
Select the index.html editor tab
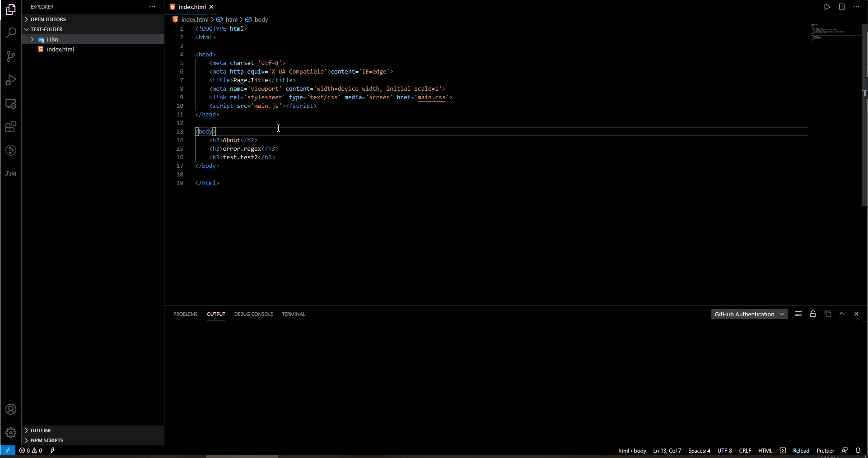click(x=191, y=7)
